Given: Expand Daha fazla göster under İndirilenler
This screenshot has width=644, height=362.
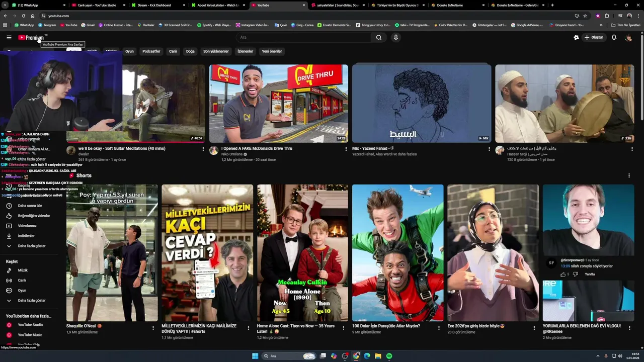Looking at the screenshot, I should pyautogui.click(x=31, y=246).
